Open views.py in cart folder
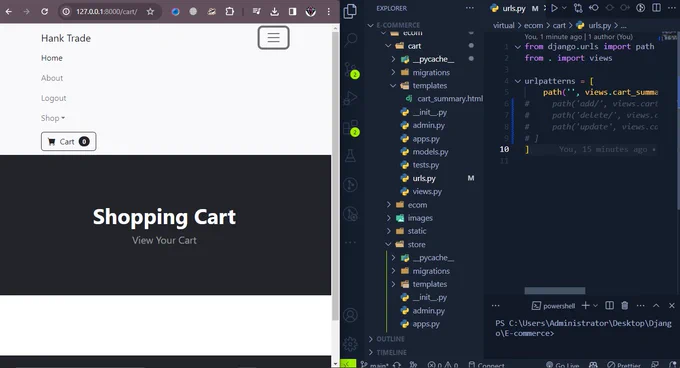Viewport: 680px width, 368px height. point(427,191)
